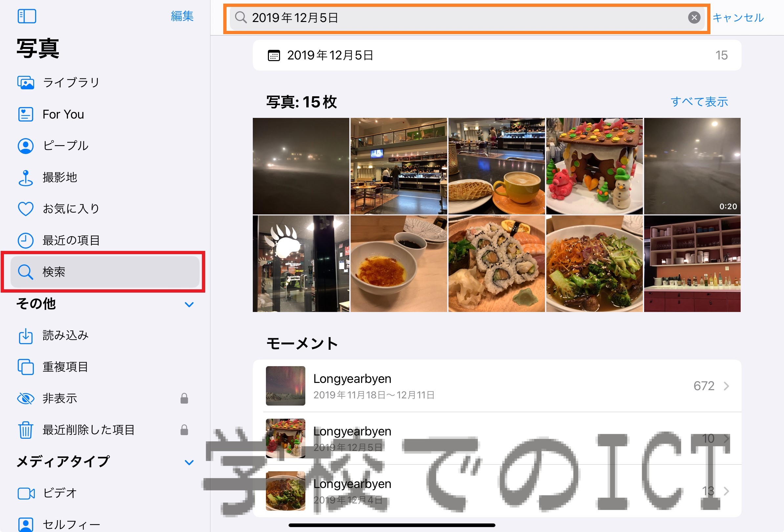Open the large gingerbread house photo
This screenshot has height=532, width=784.
(595, 166)
